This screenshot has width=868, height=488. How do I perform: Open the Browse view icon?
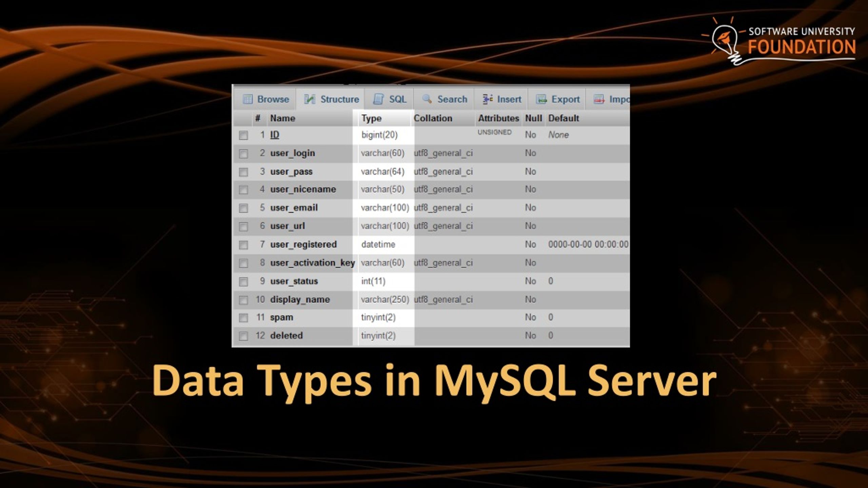pyautogui.click(x=249, y=99)
